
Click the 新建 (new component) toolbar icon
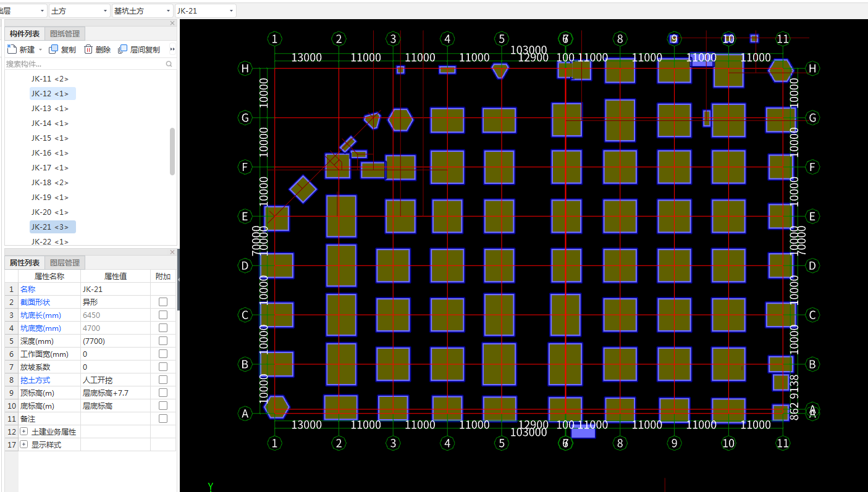tap(12, 49)
